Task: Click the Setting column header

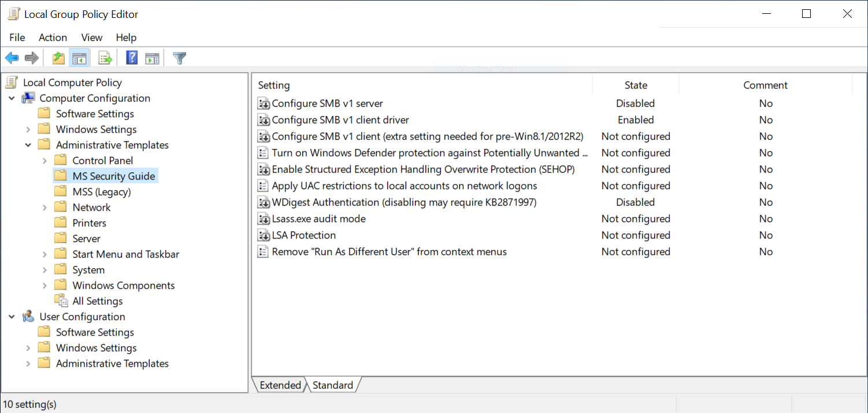Action: click(x=274, y=85)
